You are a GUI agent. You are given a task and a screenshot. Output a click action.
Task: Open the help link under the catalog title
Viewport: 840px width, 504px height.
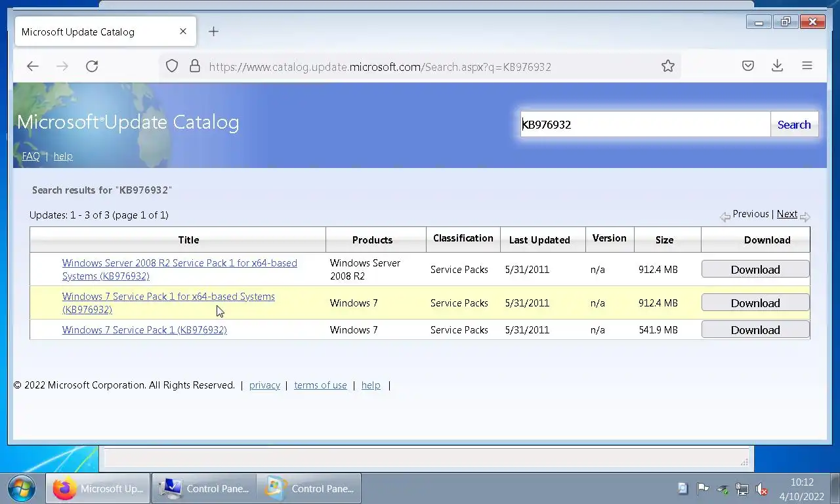click(x=63, y=156)
